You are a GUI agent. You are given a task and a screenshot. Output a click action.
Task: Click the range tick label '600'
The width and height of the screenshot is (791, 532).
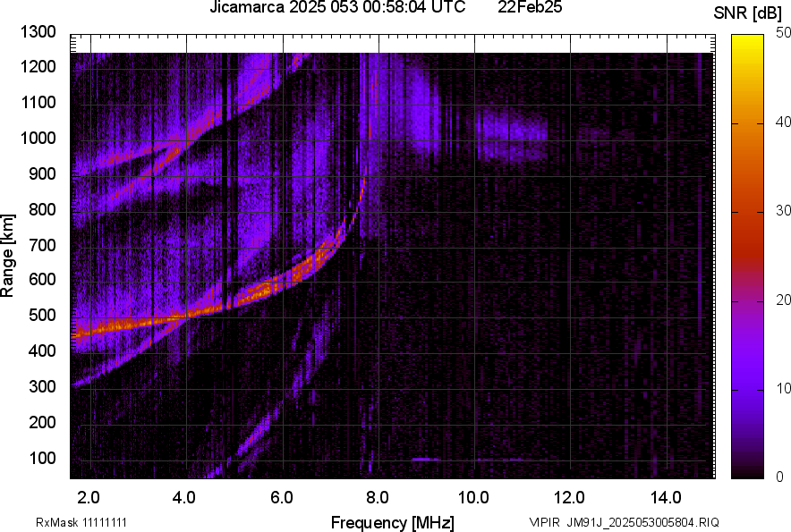coord(42,279)
